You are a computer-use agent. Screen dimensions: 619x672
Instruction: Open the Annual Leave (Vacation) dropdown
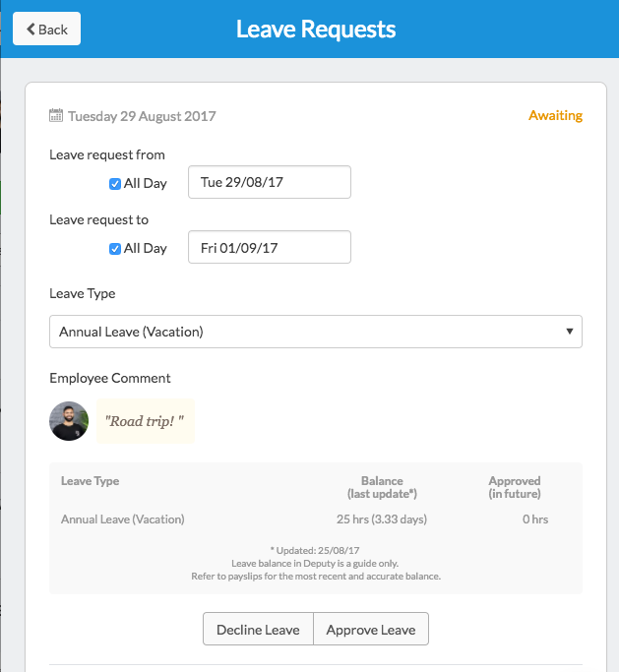(315, 332)
